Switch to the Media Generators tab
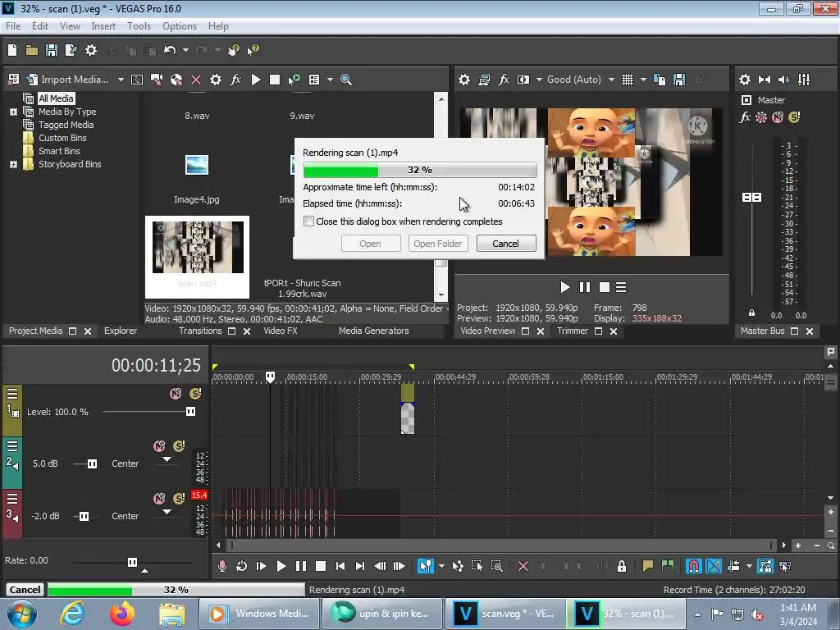 tap(373, 331)
